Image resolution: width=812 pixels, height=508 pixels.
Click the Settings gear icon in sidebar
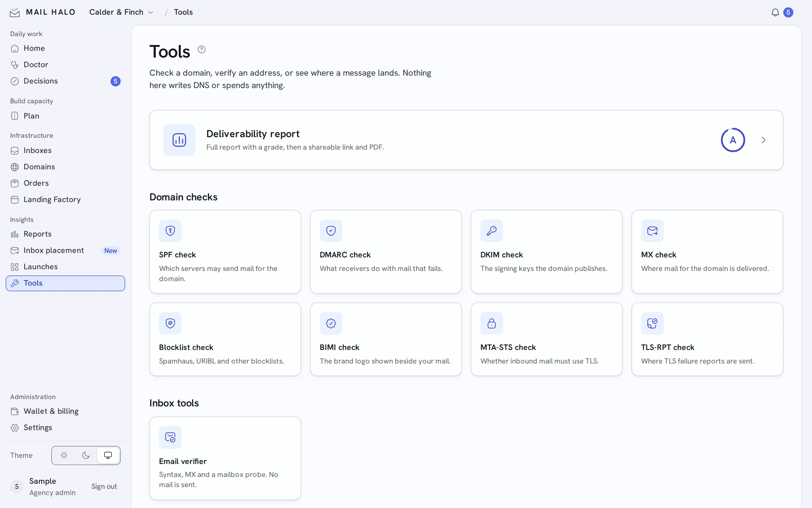[x=14, y=428]
